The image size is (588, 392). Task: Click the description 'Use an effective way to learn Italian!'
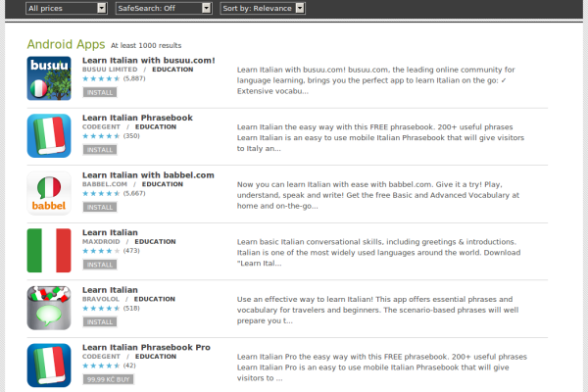click(x=377, y=310)
